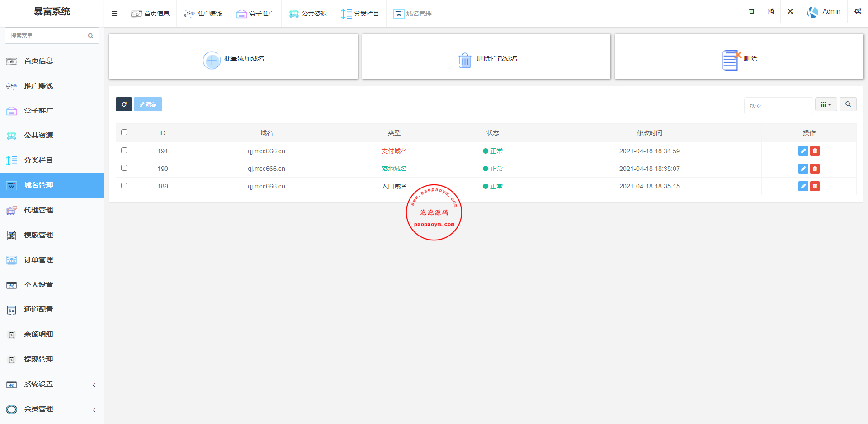The image size is (868, 424).
Task: Click the refresh table button
Action: [123, 104]
